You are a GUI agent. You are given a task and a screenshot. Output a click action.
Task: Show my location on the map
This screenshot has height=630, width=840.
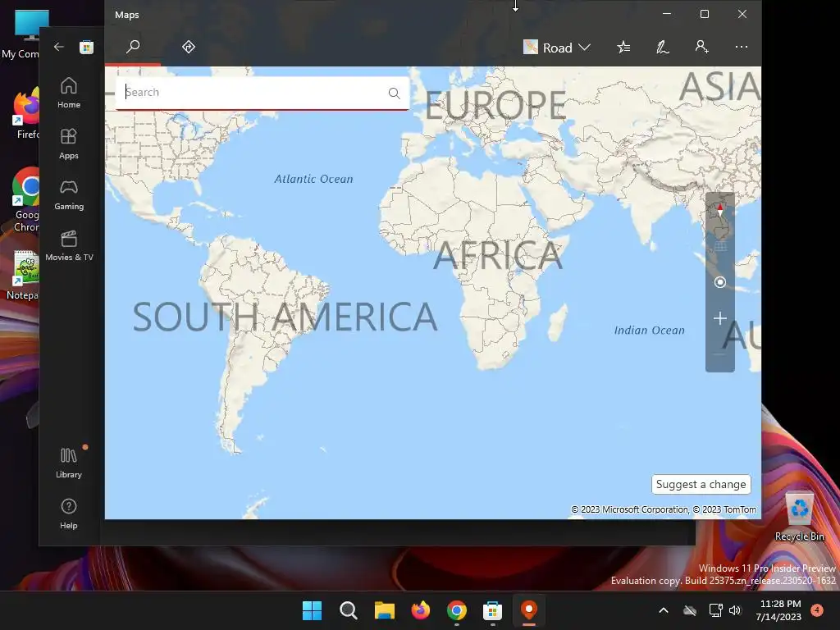click(720, 282)
